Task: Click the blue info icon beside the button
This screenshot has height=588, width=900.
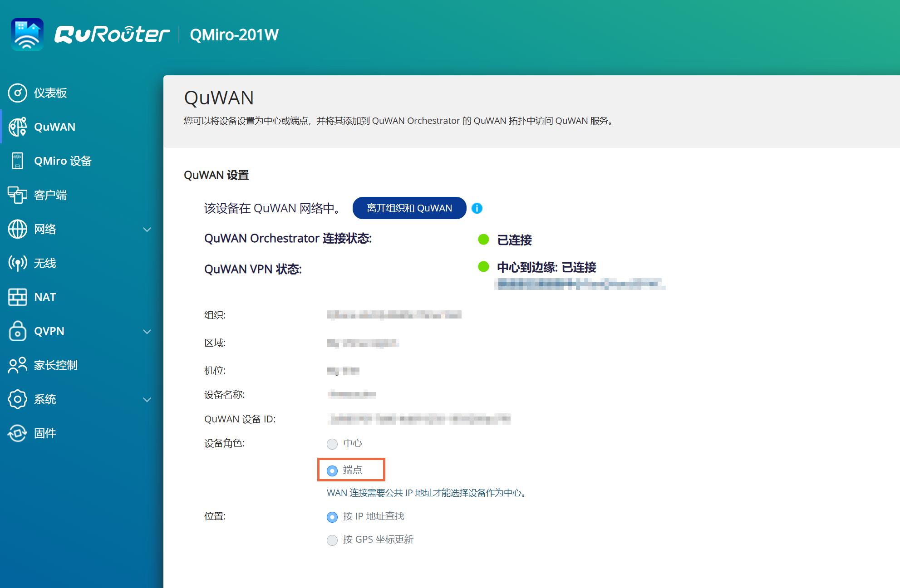Action: click(477, 208)
